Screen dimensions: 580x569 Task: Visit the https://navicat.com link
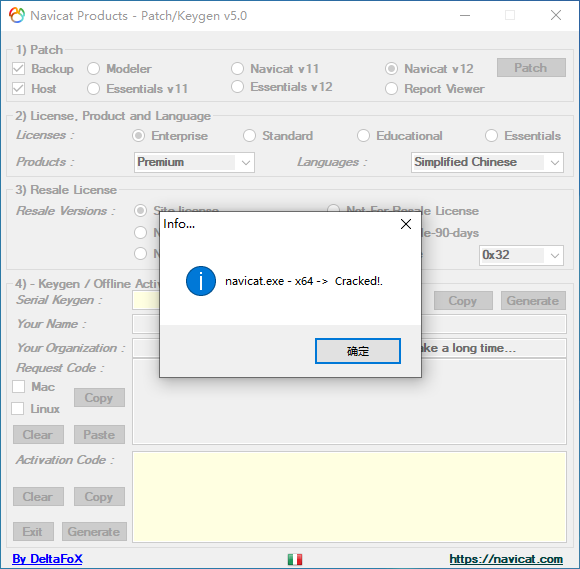point(506,559)
